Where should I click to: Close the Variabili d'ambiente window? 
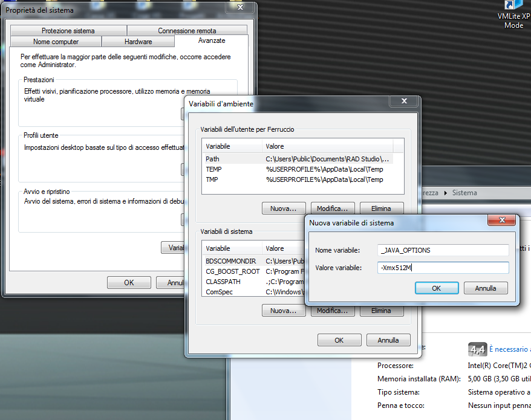404,101
